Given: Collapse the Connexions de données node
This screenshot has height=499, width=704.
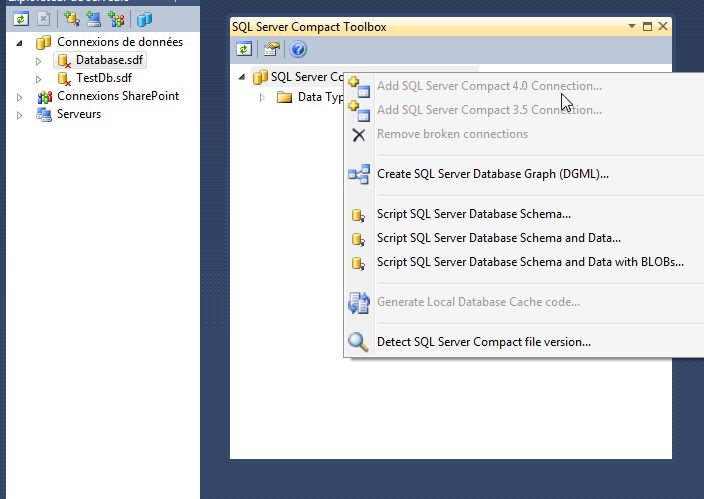Looking at the screenshot, I should pos(19,43).
